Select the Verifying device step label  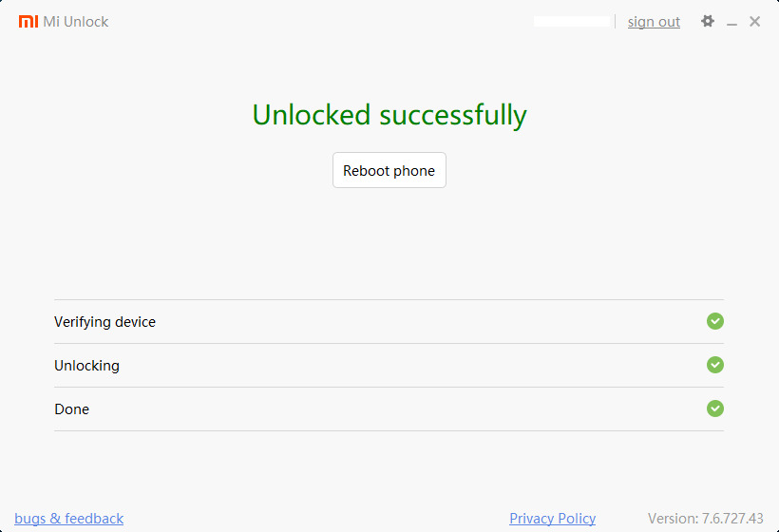tap(104, 322)
